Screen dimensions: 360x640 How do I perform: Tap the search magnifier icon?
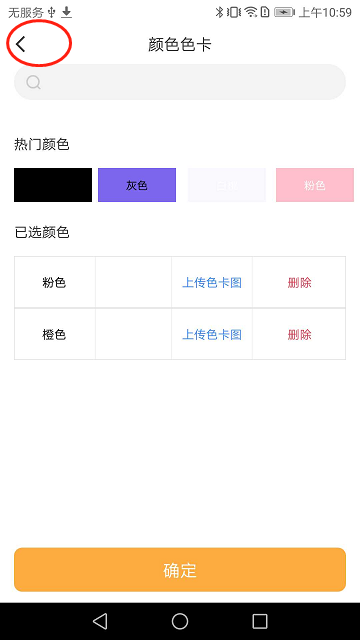click(x=33, y=82)
